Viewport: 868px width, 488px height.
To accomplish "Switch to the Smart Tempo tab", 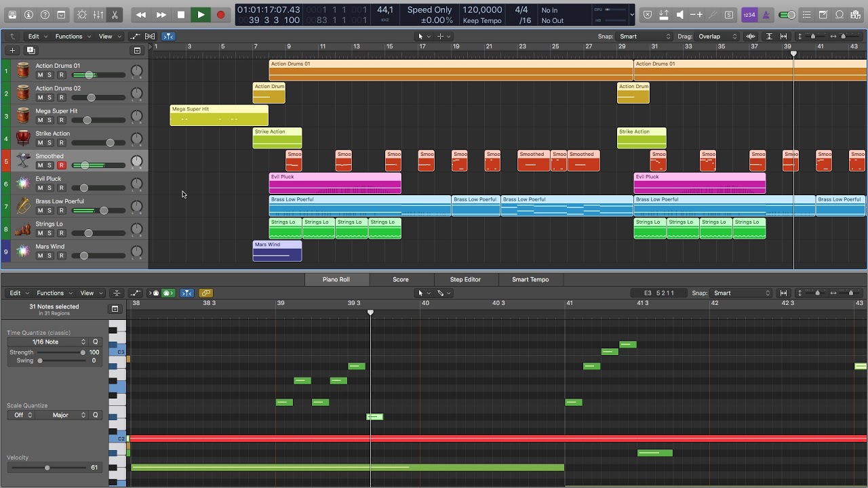I will pyautogui.click(x=530, y=279).
